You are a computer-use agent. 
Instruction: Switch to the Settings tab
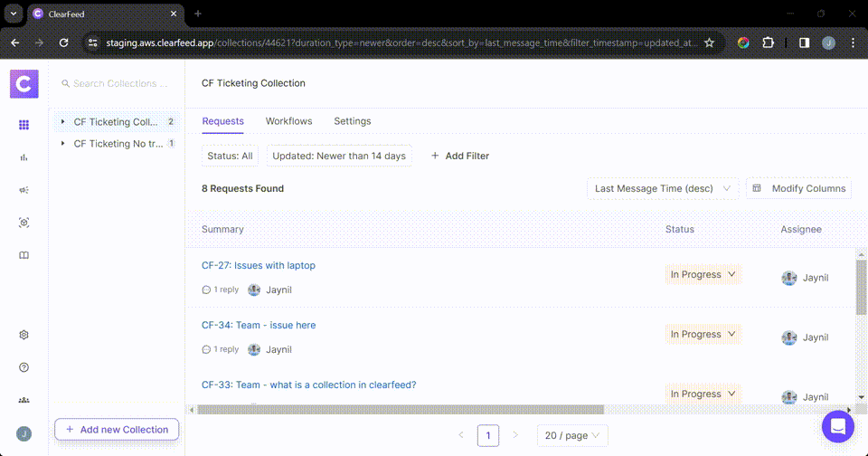pos(352,121)
